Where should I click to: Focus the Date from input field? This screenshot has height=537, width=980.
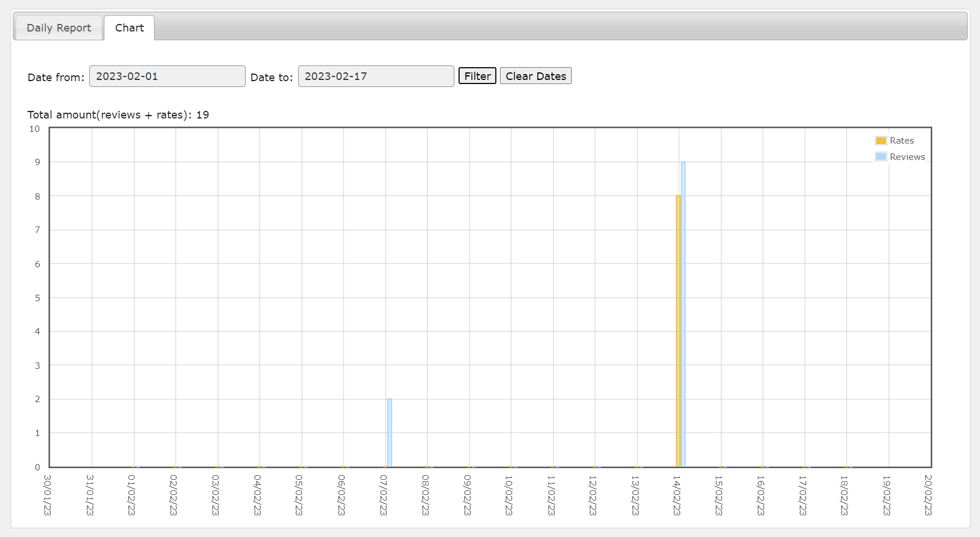167,76
